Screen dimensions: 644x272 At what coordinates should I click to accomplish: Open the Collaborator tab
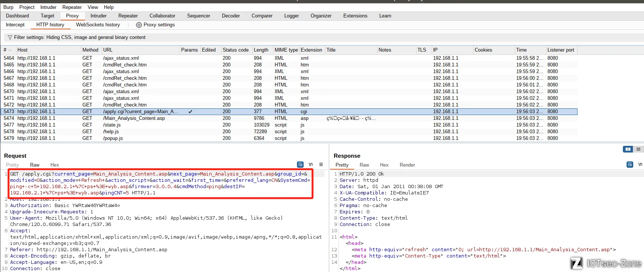162,16
